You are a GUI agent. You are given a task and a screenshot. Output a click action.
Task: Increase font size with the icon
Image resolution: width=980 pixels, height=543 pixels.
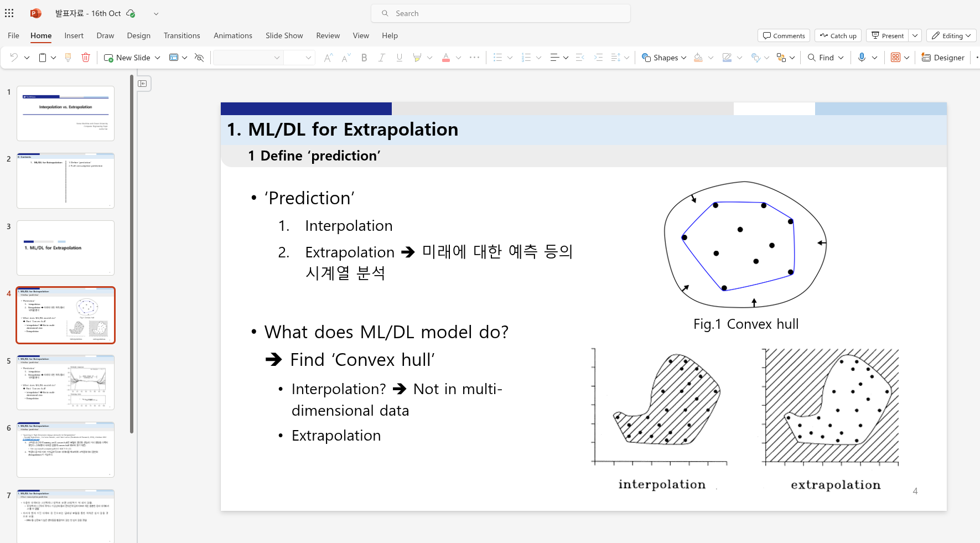coord(328,57)
